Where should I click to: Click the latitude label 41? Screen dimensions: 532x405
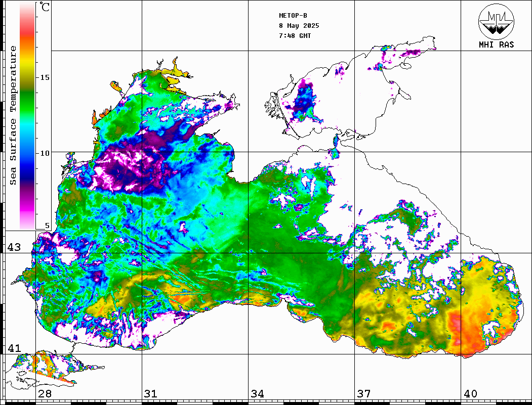pos(14,348)
